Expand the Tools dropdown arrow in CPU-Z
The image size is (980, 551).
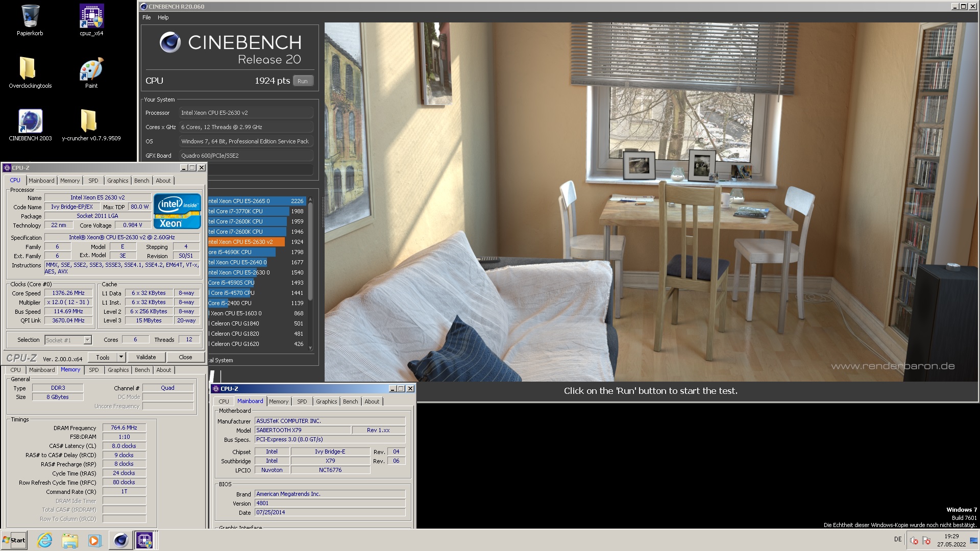point(121,358)
